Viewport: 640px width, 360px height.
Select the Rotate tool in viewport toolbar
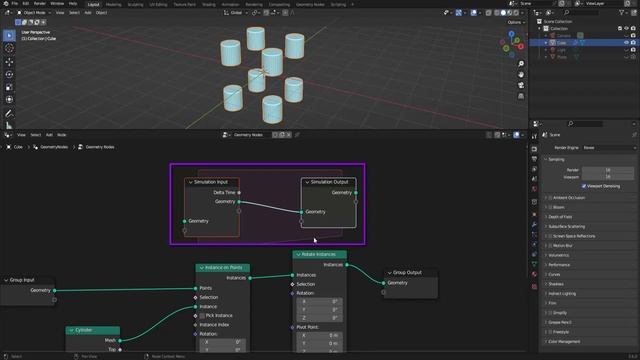9,74
